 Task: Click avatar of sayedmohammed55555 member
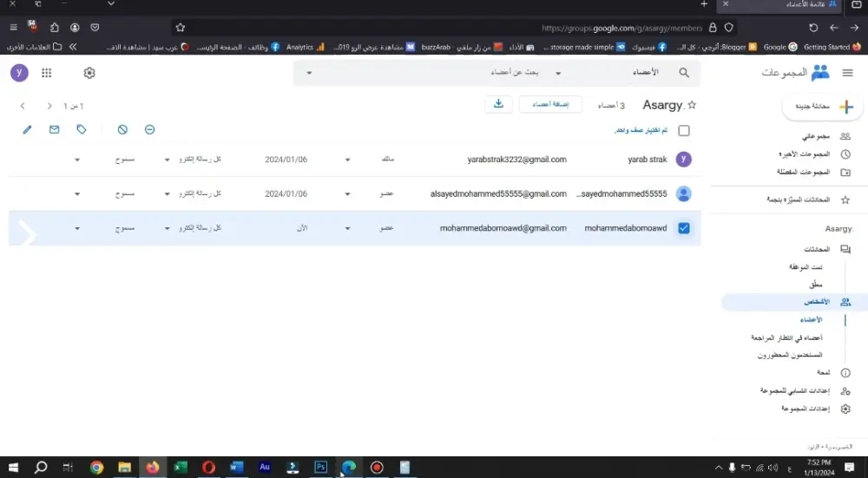684,193
